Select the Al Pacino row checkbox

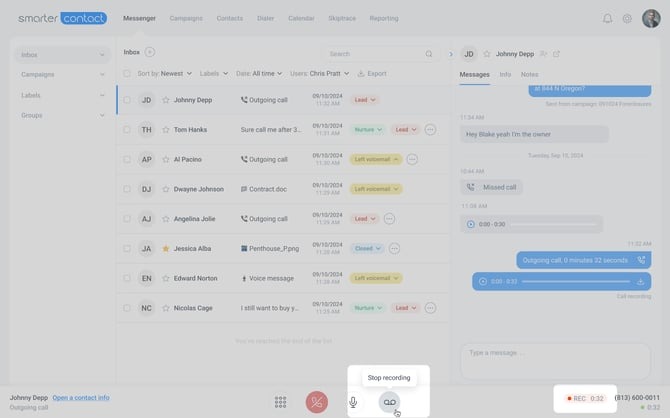click(x=127, y=159)
